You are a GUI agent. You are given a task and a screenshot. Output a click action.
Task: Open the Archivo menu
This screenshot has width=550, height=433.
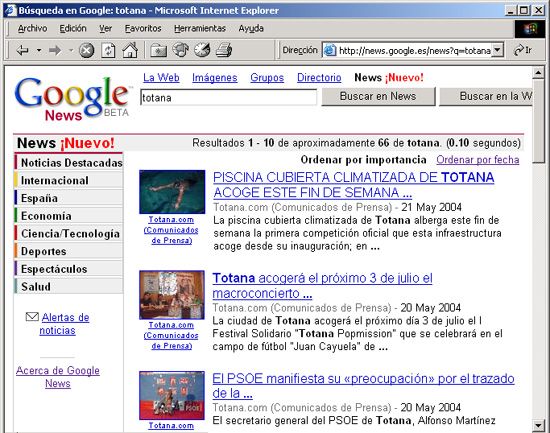[x=32, y=28]
